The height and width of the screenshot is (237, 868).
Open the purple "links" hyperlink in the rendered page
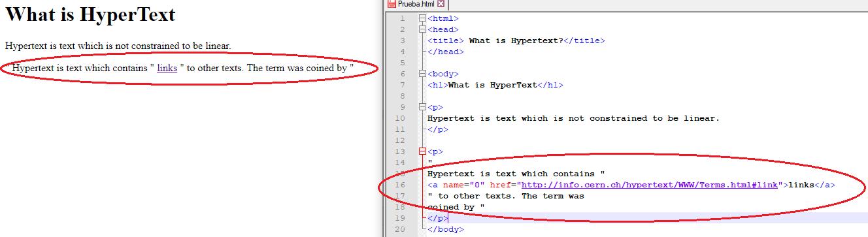click(x=167, y=68)
